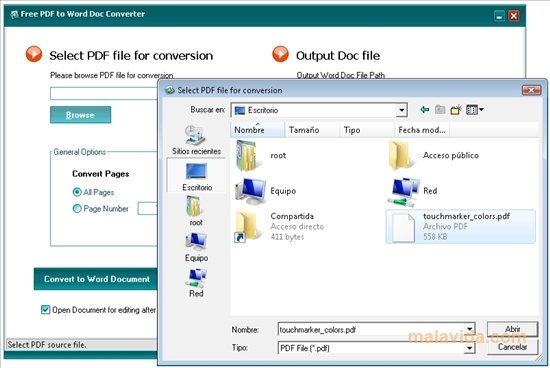Select the All Pages radio button

pyautogui.click(x=77, y=192)
